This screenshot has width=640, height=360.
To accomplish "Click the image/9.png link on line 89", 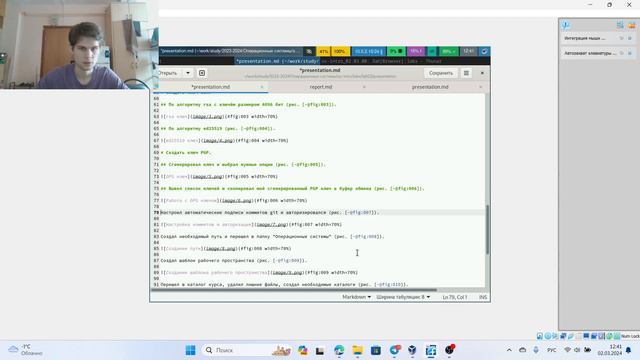I will pos(288,272).
